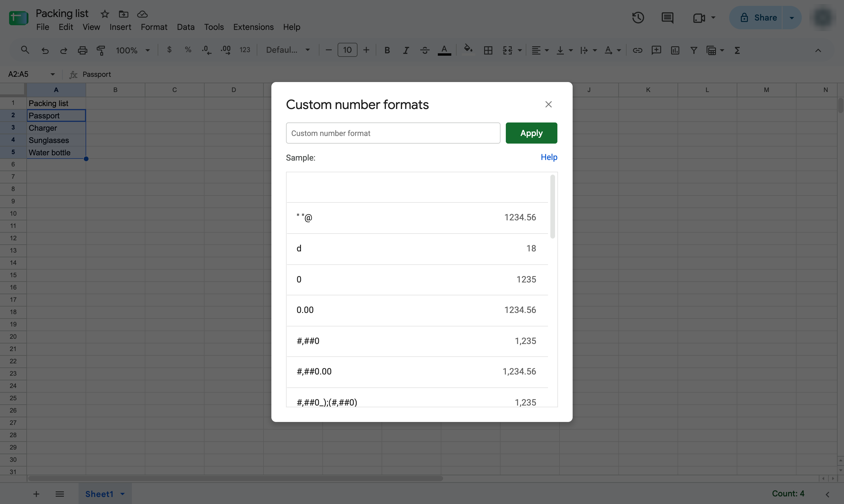This screenshot has width=844, height=504.
Task: Open more formats 123 button
Action: pyautogui.click(x=245, y=50)
